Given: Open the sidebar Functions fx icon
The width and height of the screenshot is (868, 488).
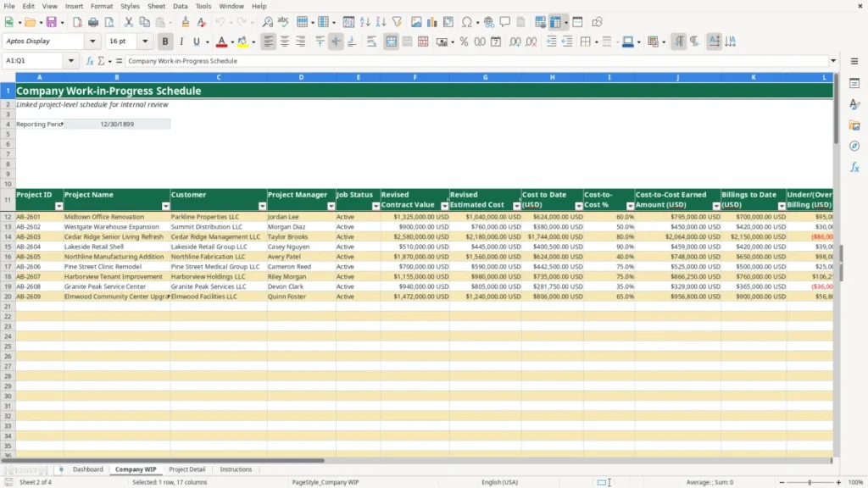Looking at the screenshot, I should [854, 167].
